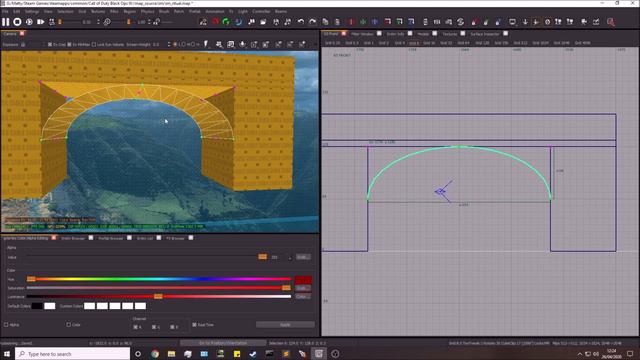Click the alpha value spinner arrows
Screen dimensions: 640x360
[x=290, y=257]
